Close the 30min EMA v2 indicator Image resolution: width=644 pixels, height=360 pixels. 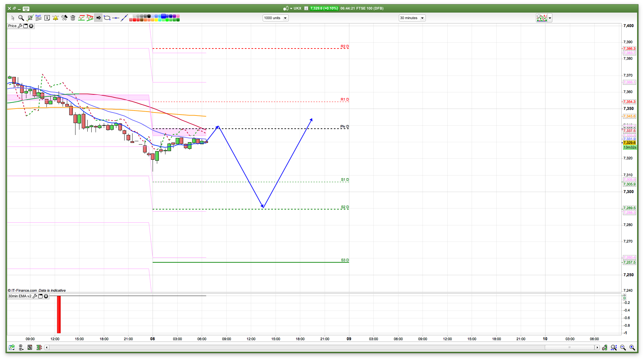point(46,296)
